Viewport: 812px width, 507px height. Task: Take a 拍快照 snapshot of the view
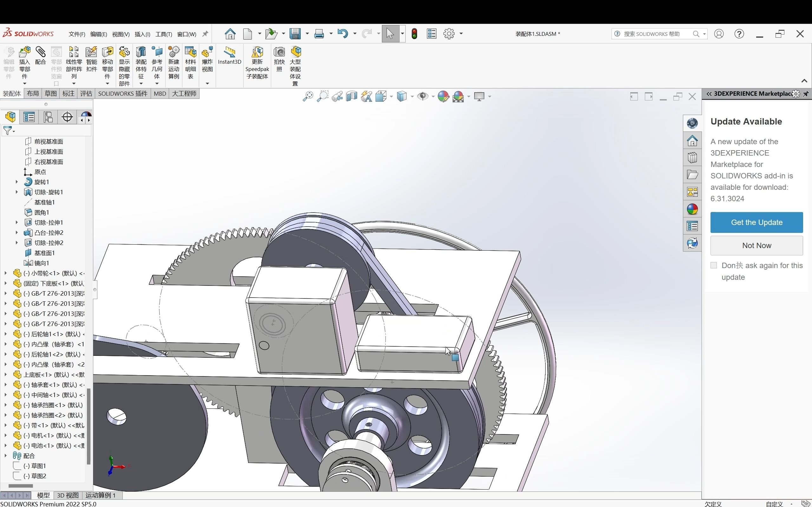[x=279, y=60]
